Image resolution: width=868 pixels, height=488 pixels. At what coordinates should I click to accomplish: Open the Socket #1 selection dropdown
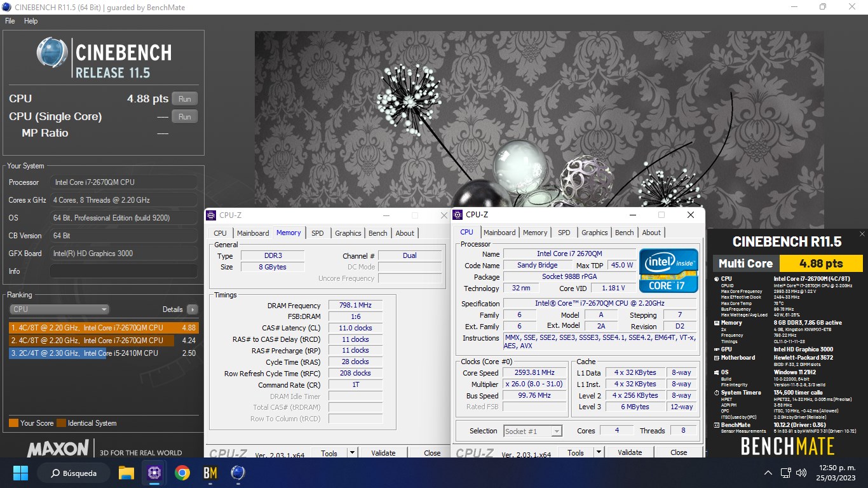[533, 431]
